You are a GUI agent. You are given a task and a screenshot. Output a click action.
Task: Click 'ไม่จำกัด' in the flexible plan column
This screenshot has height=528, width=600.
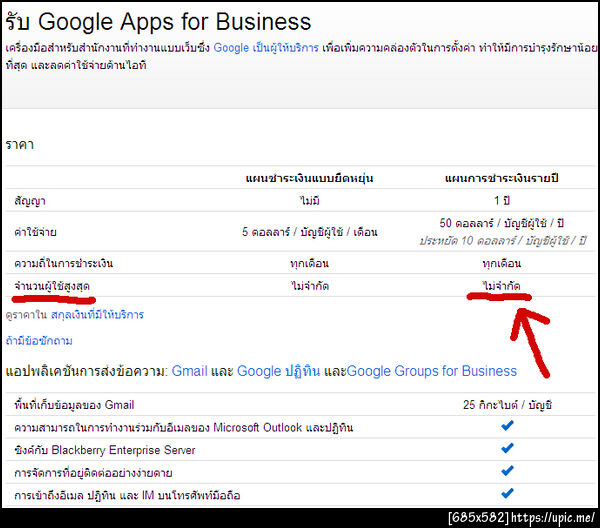coord(309,286)
